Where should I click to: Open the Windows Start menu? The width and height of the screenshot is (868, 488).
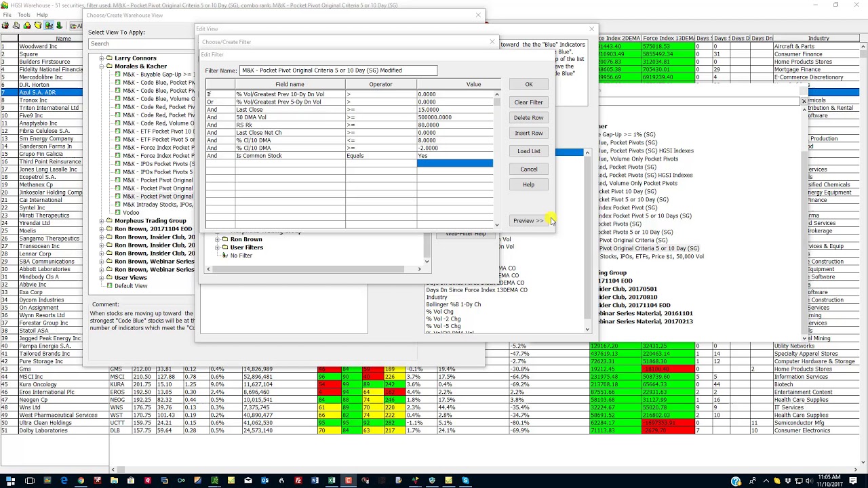pos(10,481)
